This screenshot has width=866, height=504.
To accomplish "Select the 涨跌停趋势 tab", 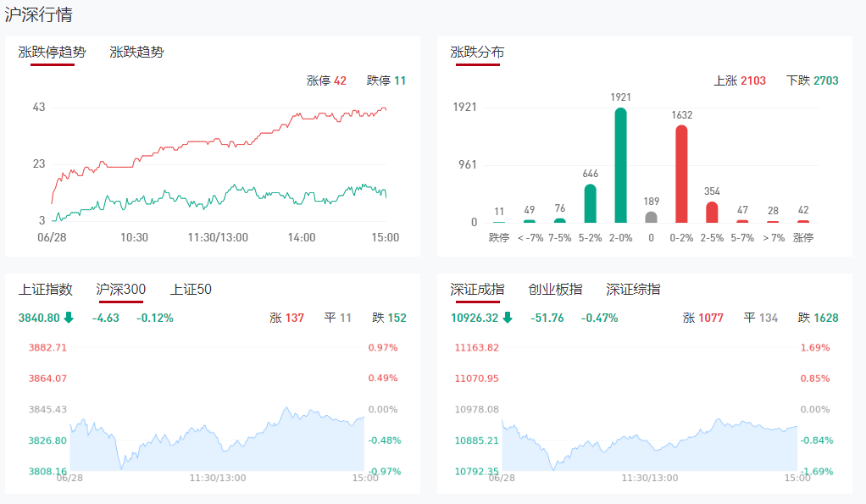I will coord(53,53).
